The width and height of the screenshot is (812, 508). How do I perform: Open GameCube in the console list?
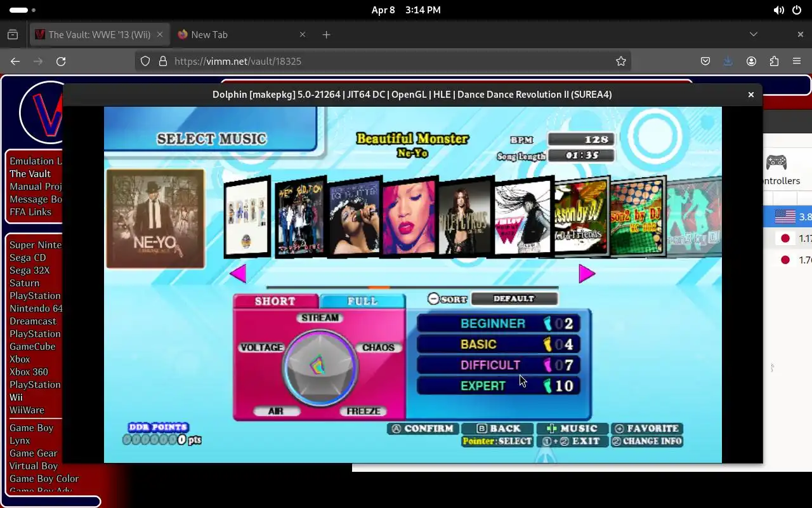(x=32, y=346)
